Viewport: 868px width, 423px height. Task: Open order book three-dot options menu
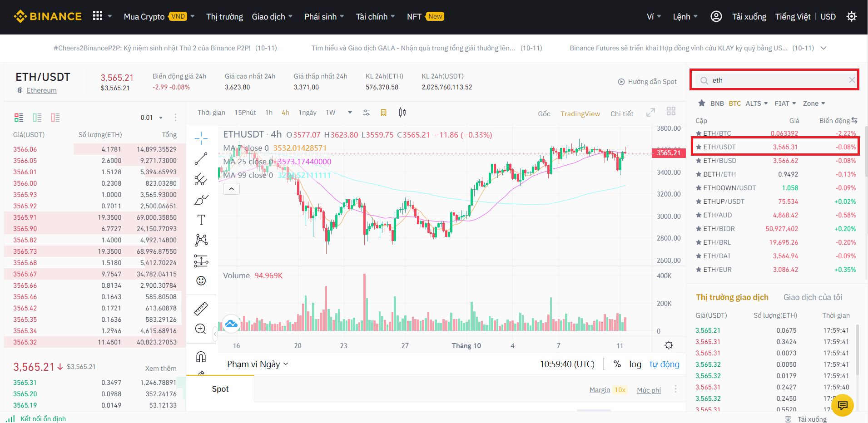click(175, 118)
